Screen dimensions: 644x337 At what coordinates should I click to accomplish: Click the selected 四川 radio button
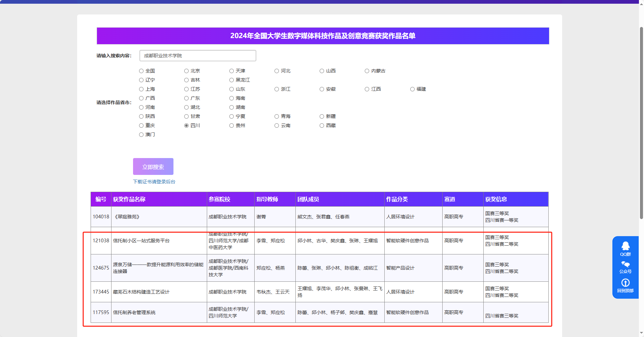(x=186, y=125)
